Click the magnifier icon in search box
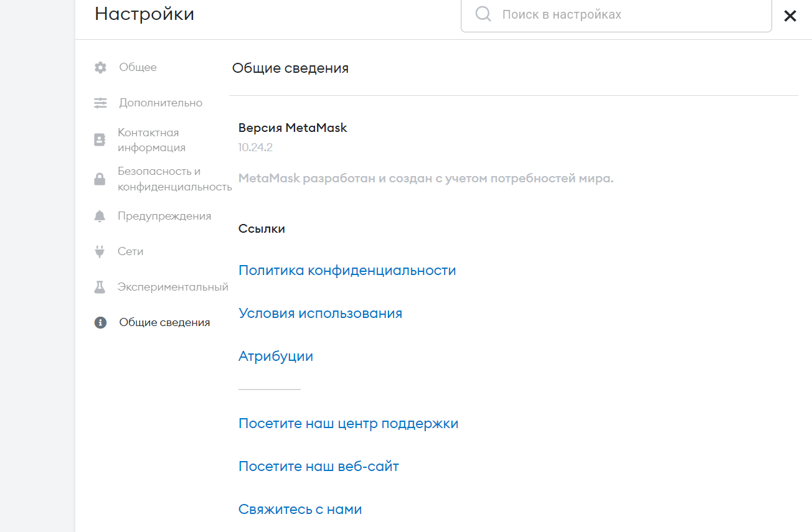 (483, 14)
